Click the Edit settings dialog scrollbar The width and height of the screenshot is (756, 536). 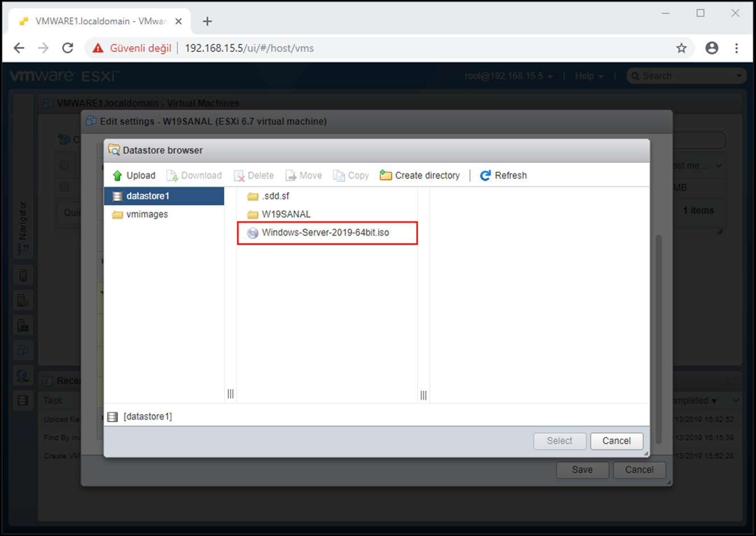(659, 339)
